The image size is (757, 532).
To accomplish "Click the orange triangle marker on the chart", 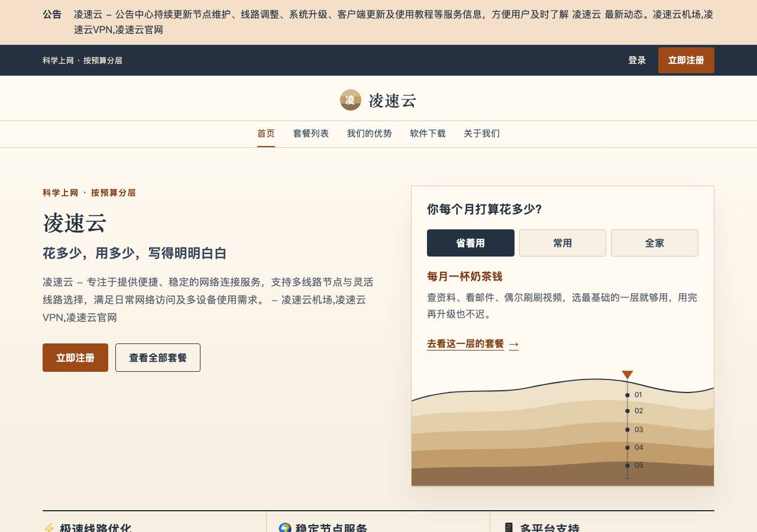I will pos(627,375).
